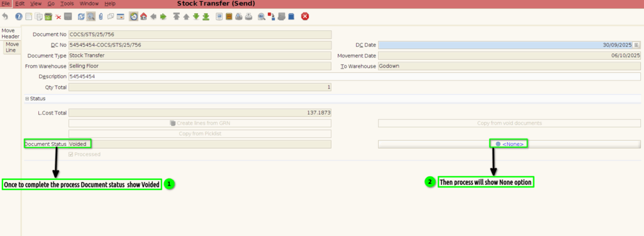
Task: Open Chat using the speech bubbles icon
Action: (x=111, y=17)
